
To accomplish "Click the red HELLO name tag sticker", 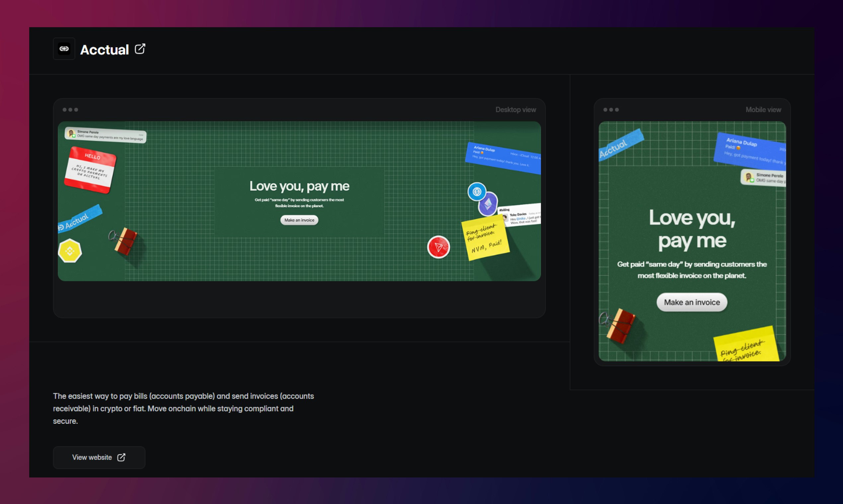I will coord(90,170).
